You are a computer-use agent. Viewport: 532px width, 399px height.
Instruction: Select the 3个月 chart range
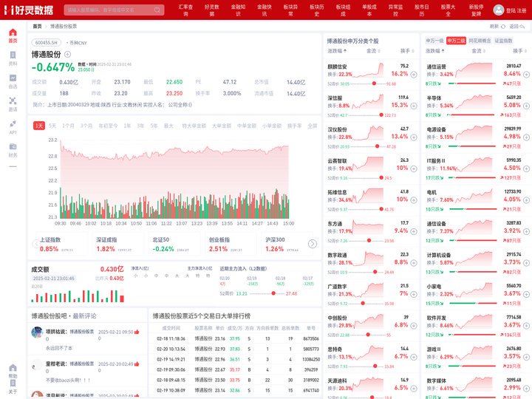point(86,126)
